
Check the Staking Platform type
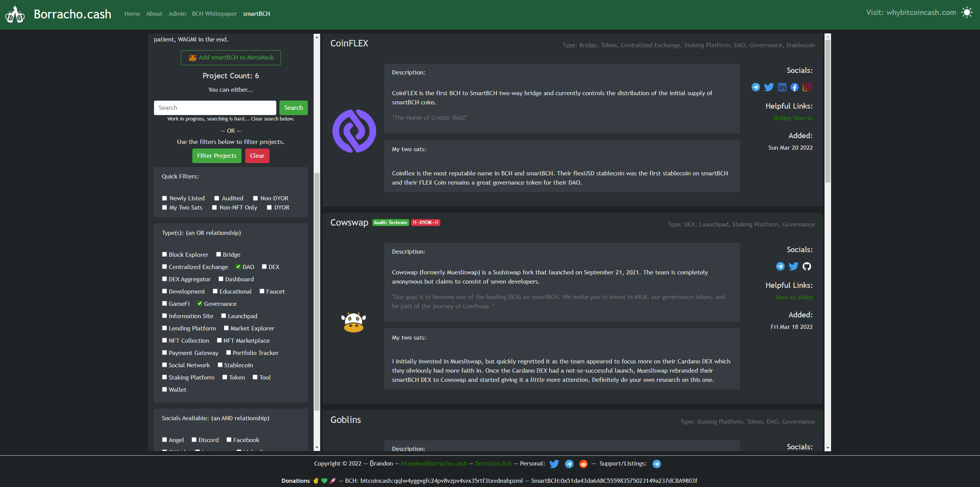(164, 377)
